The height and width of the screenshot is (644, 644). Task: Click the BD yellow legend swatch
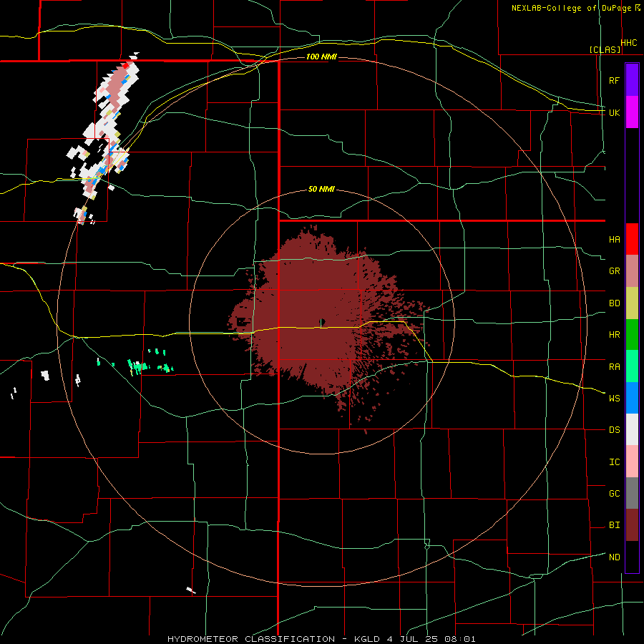[632, 303]
